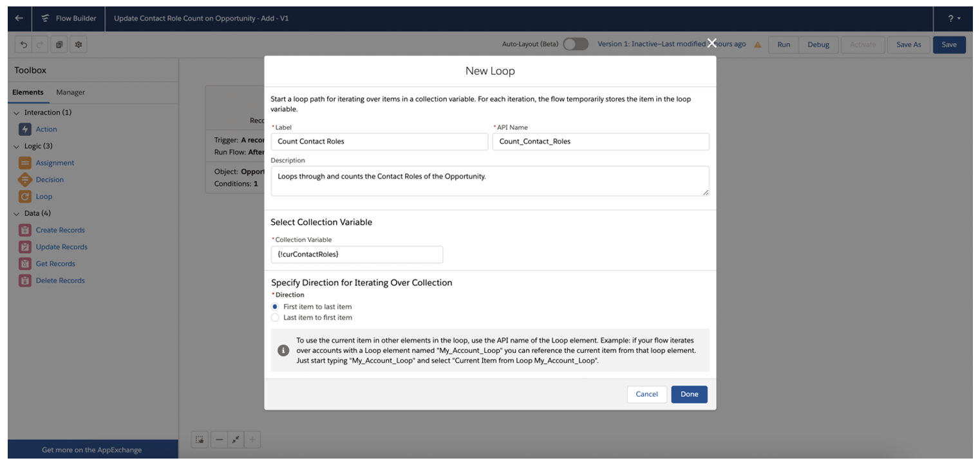Click the Toolbox panel heading
Screen dimensions: 980x465
(x=30, y=70)
